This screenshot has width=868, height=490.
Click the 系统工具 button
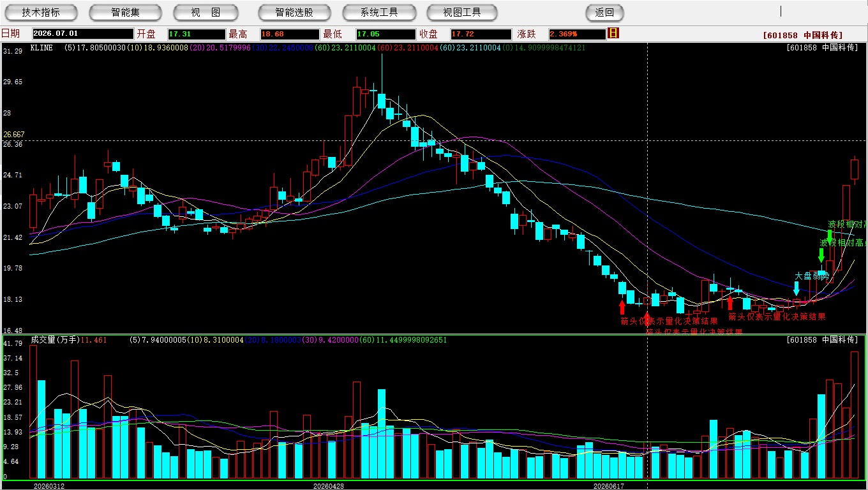click(x=379, y=12)
